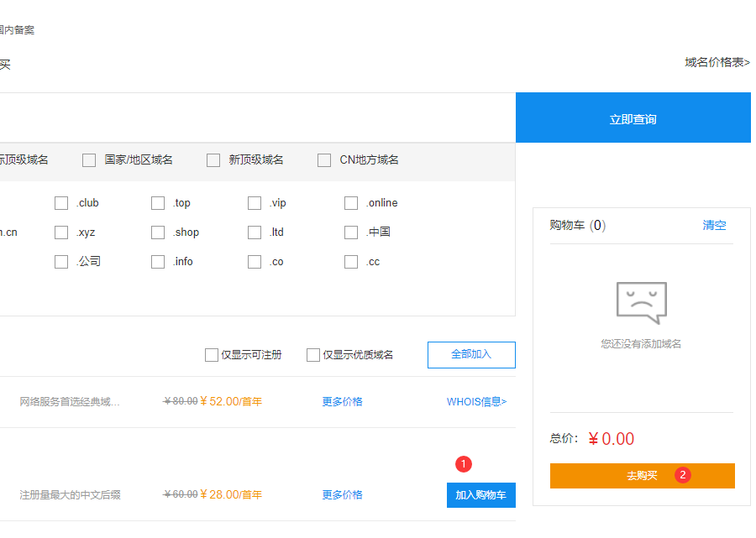The width and height of the screenshot is (756, 538).
Task: Select the .公司 domain suffix
Action: point(60,261)
